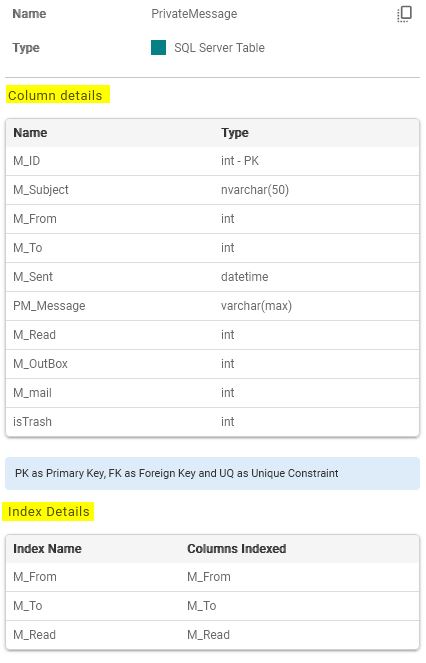Click the PK, FK, UQ legend note
The height and width of the screenshot is (663, 426).
[x=212, y=473]
